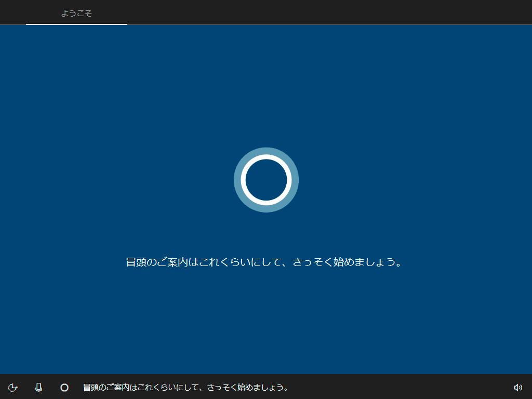
Task: Expand the Ease of Access options flyout
Action: point(14,388)
